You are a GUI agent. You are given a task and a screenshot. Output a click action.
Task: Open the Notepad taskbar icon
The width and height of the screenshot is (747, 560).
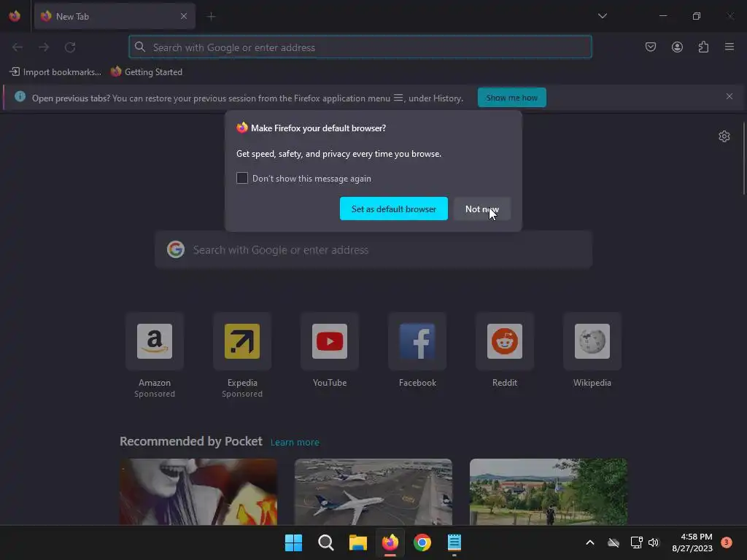coord(454,542)
